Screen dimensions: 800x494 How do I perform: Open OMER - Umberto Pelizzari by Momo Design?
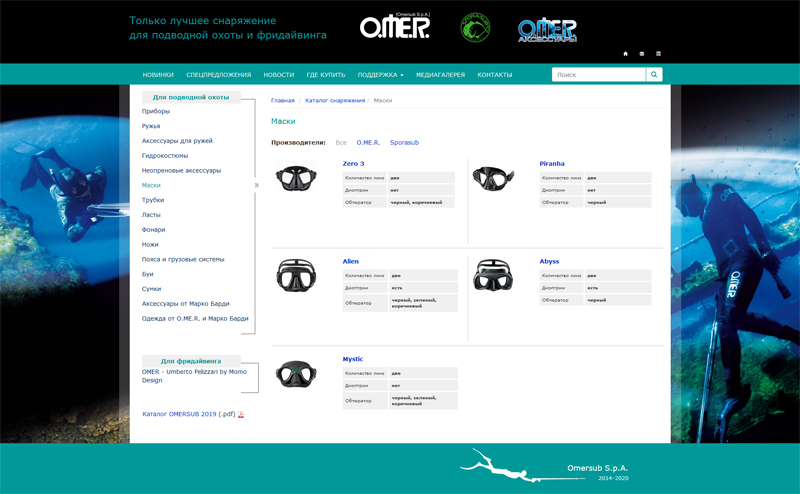coord(194,376)
